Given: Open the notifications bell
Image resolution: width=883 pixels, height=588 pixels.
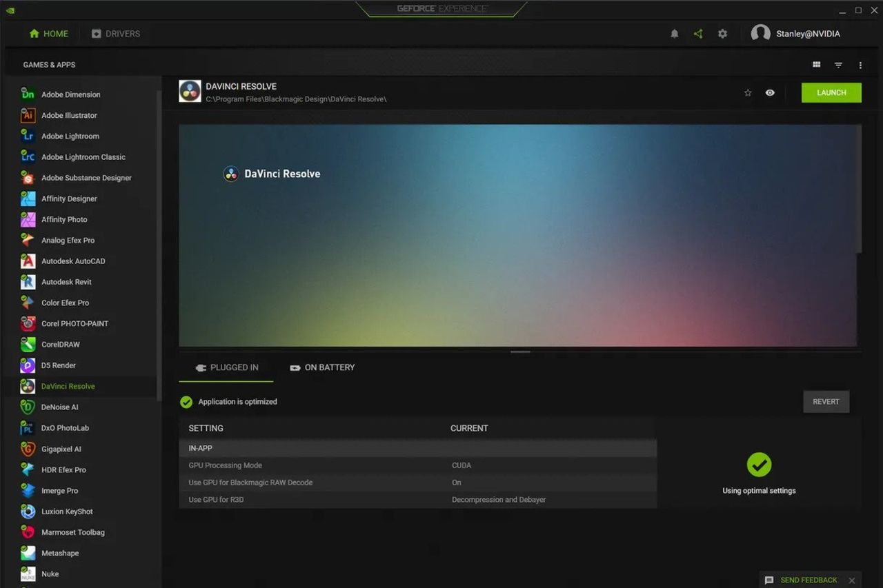Looking at the screenshot, I should pyautogui.click(x=674, y=33).
